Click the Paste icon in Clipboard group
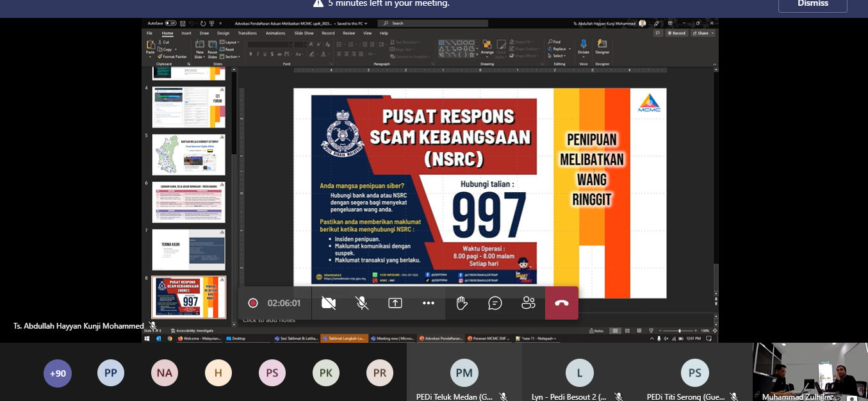This screenshot has height=401, width=868. 151,47
